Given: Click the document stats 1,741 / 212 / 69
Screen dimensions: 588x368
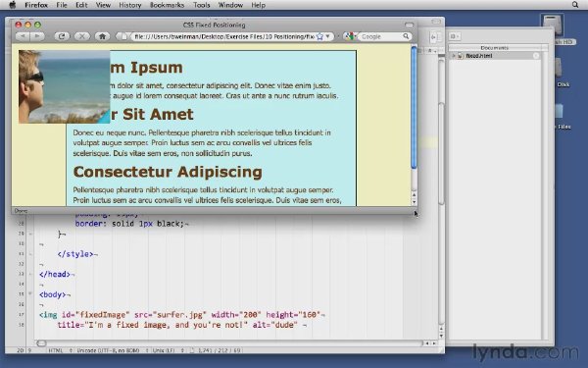Looking at the screenshot, I should 220,350.
